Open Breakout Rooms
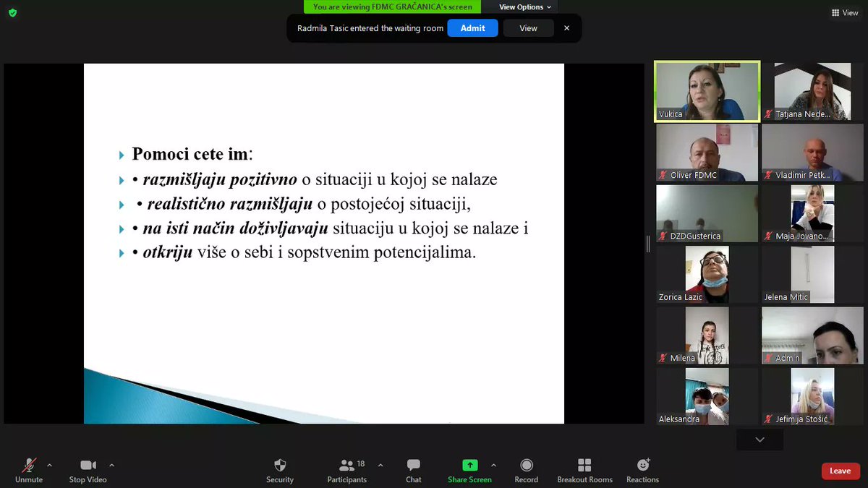The height and width of the screenshot is (488, 868). [584, 470]
